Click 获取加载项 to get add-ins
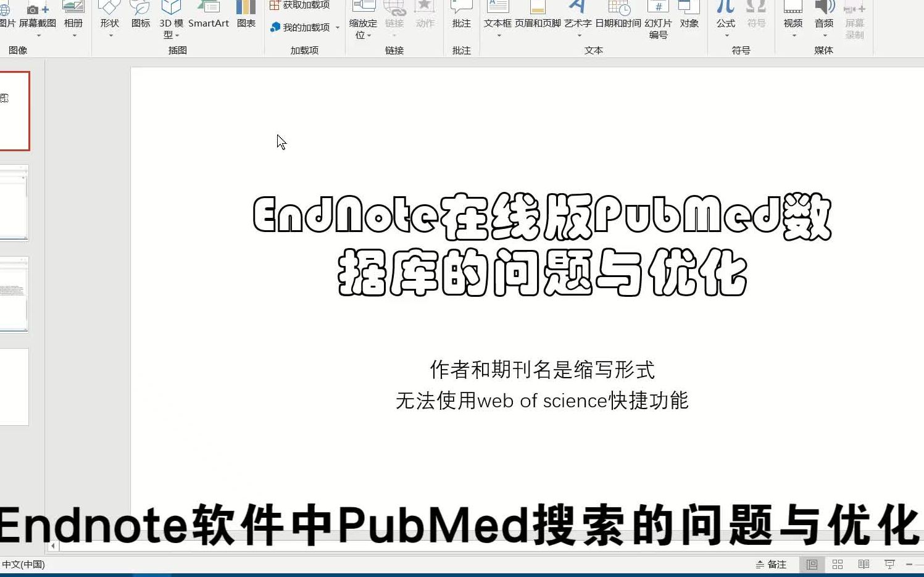This screenshot has height=577, width=924. 301,4
